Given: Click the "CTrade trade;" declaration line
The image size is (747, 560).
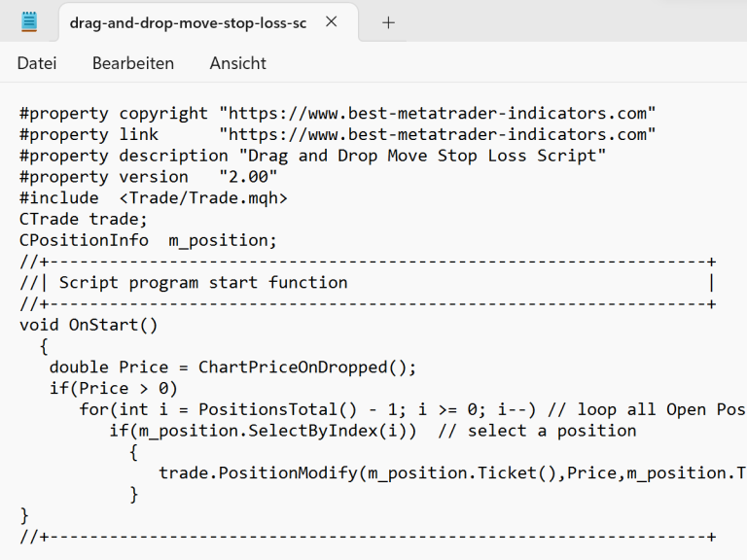Looking at the screenshot, I should coord(84,219).
